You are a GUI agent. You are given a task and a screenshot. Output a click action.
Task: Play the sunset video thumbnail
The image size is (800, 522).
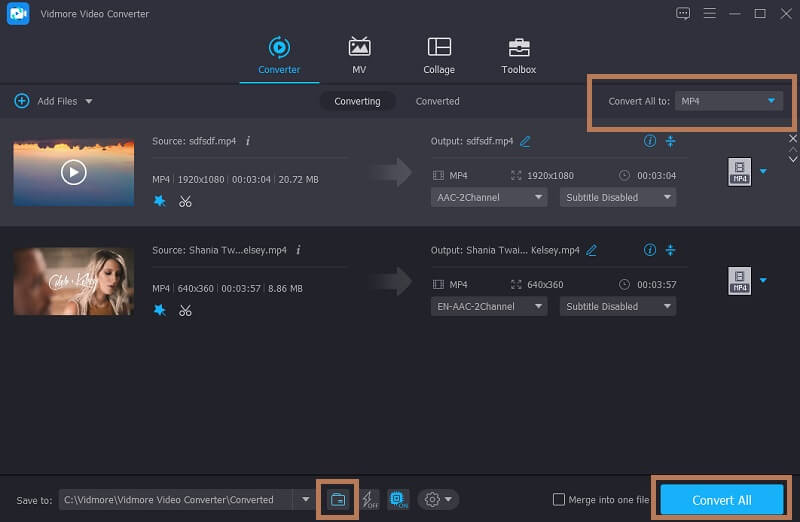pyautogui.click(x=73, y=172)
